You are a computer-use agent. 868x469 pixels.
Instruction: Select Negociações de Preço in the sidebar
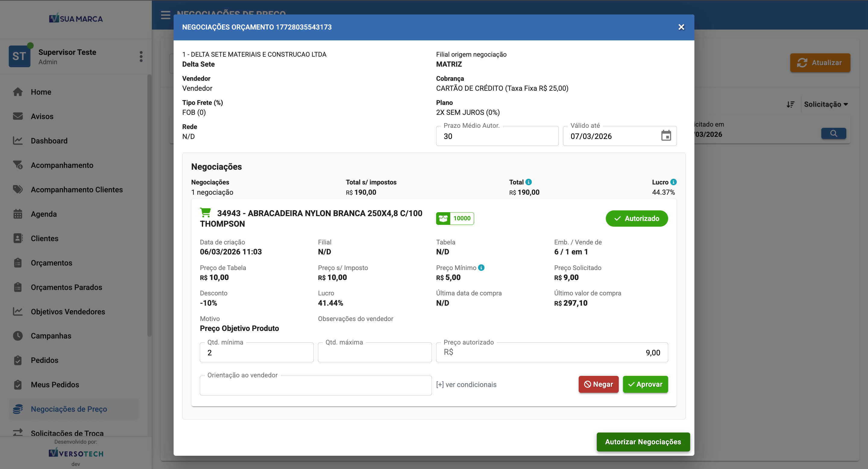tap(69, 409)
